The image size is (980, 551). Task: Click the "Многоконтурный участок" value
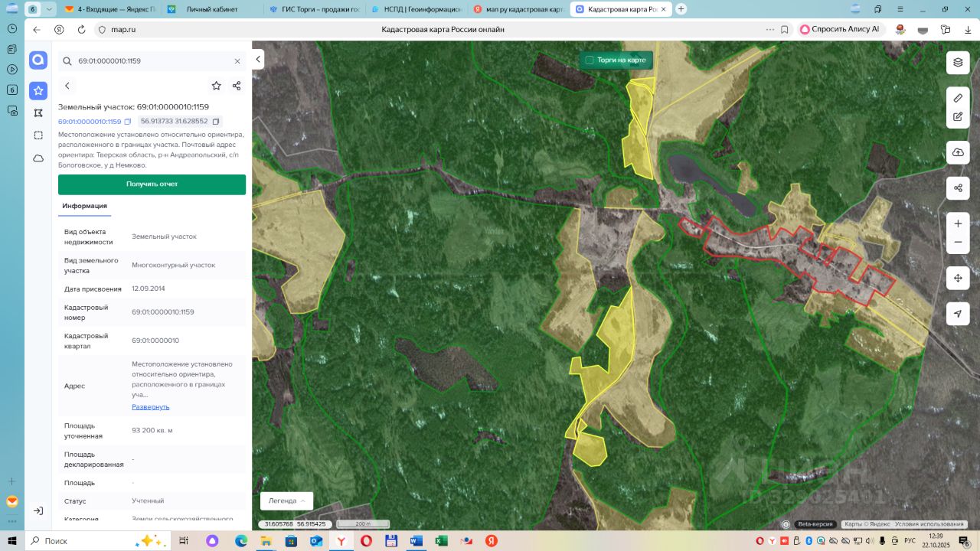174,265
